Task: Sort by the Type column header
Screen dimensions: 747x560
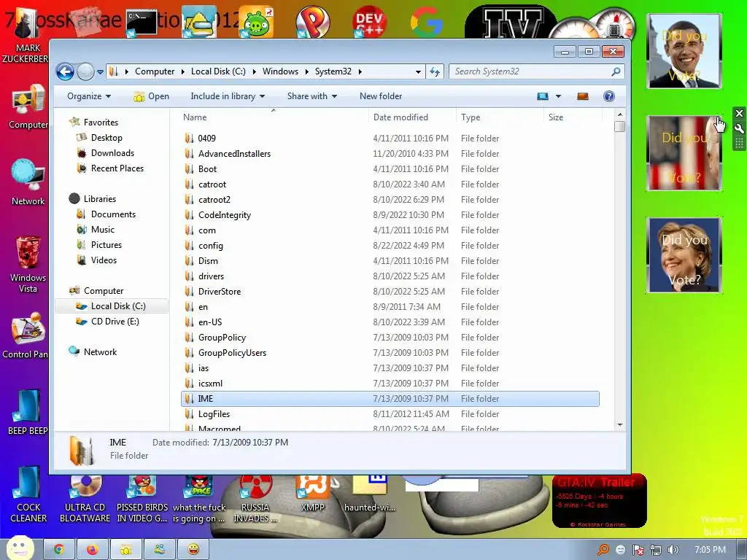Action: 471,117
